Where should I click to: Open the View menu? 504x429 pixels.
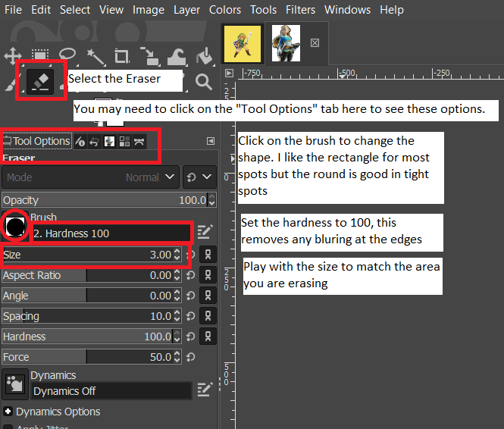tap(111, 10)
